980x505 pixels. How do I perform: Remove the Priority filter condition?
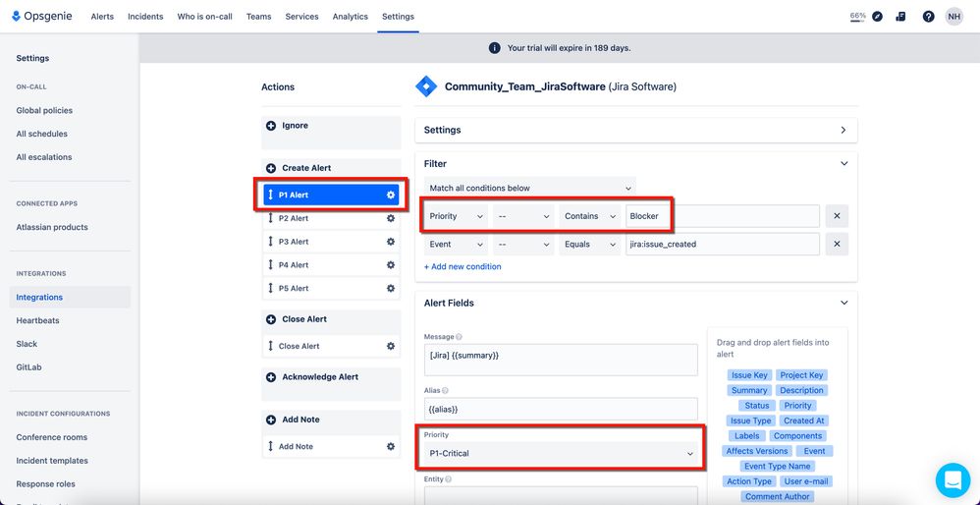pos(837,216)
